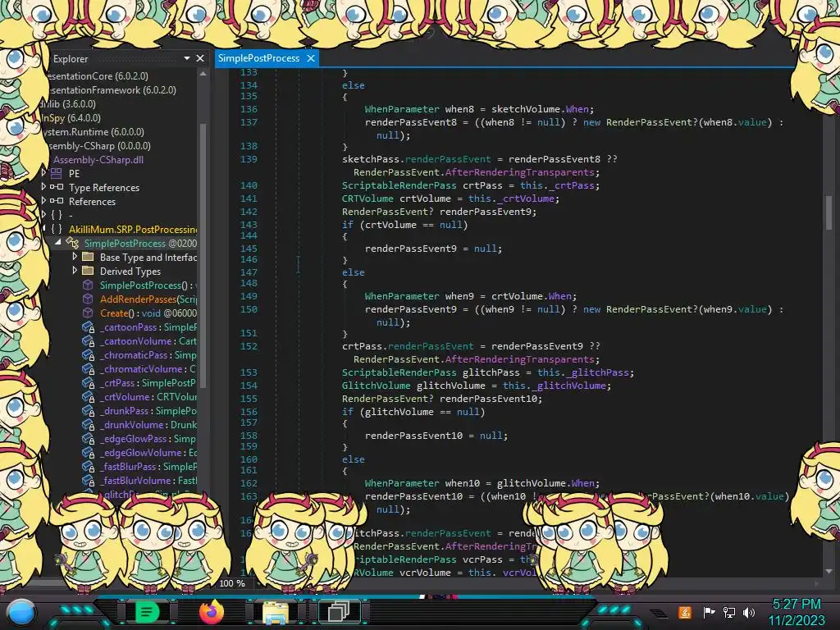Select the Assembly-CSharp.dll module row
The height and width of the screenshot is (630, 840).
tap(98, 159)
